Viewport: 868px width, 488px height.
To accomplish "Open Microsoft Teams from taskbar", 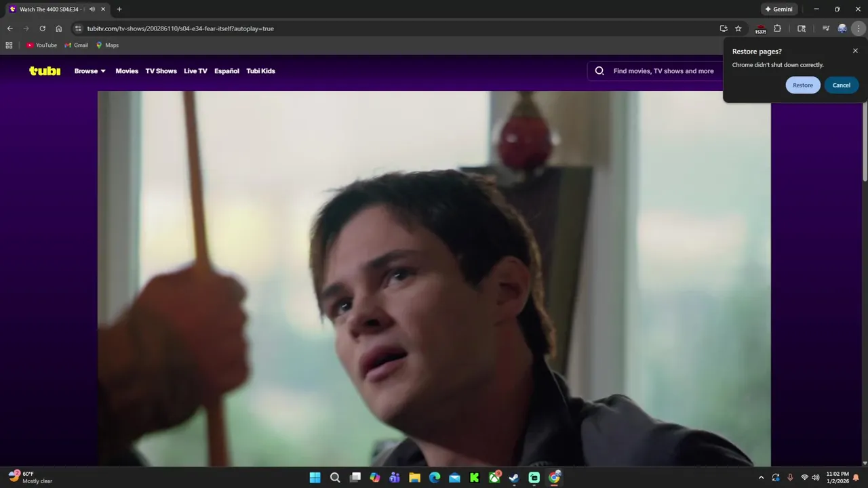I will (x=395, y=478).
